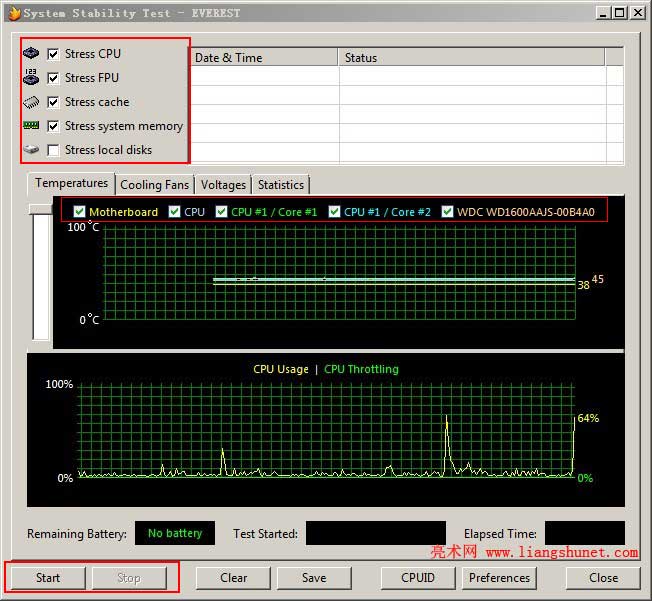
Task: Open the Voltages tab
Action: click(x=223, y=185)
